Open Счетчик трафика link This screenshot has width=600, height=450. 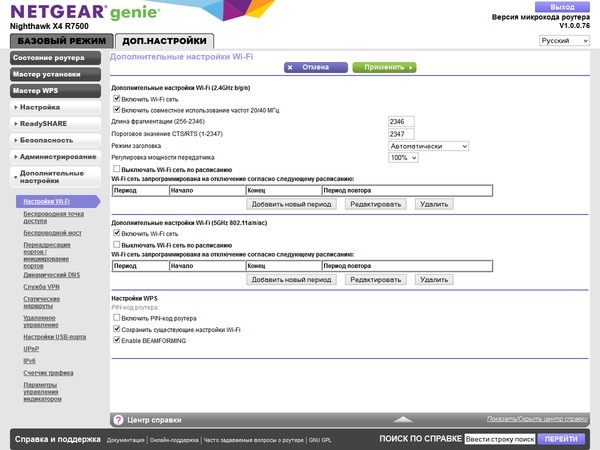point(48,373)
